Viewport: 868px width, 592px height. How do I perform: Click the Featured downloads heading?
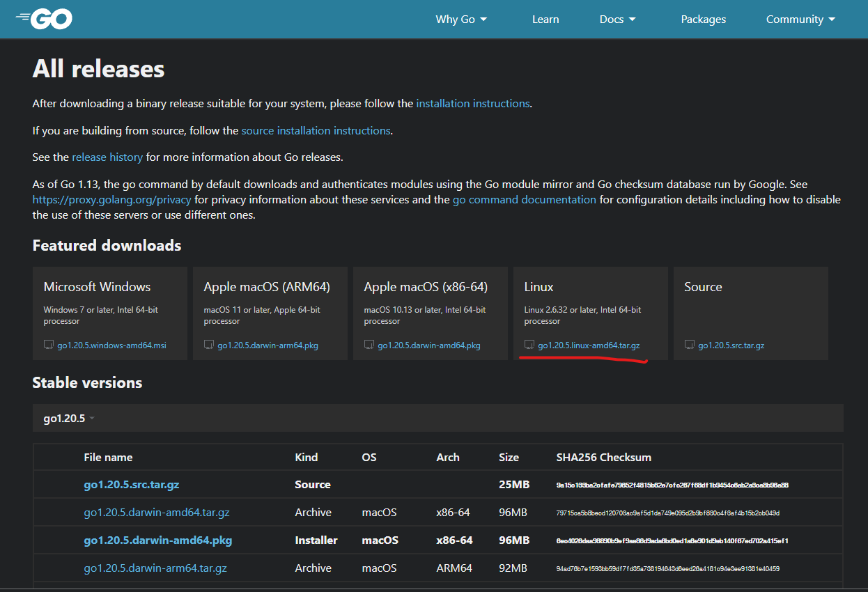(107, 246)
